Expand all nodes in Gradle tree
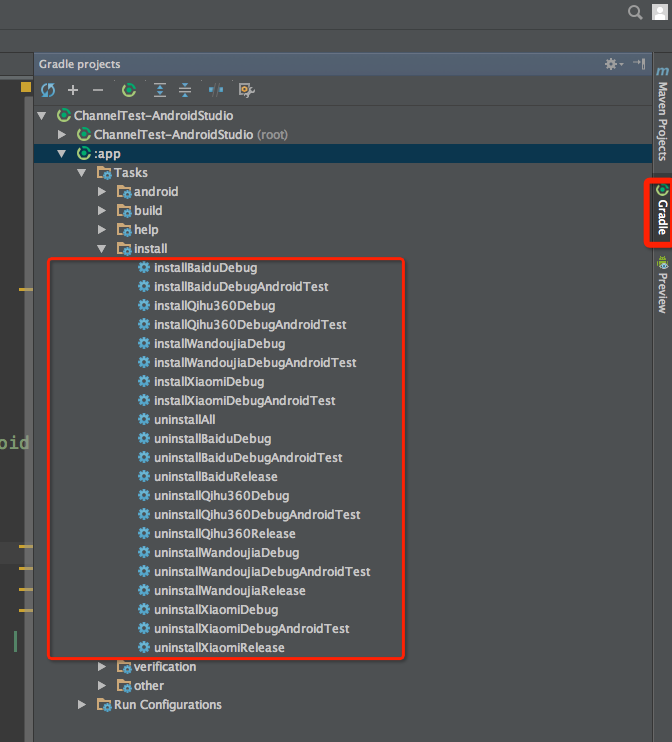 [160, 90]
